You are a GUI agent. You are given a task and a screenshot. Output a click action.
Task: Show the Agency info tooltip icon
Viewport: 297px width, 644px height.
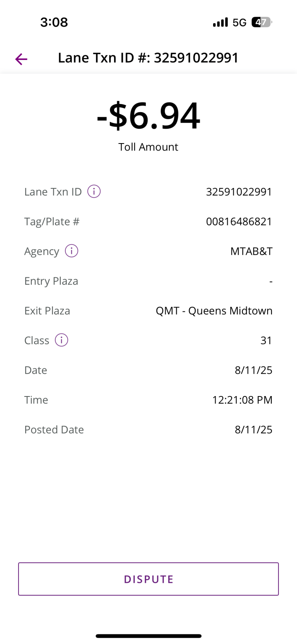[x=72, y=251]
